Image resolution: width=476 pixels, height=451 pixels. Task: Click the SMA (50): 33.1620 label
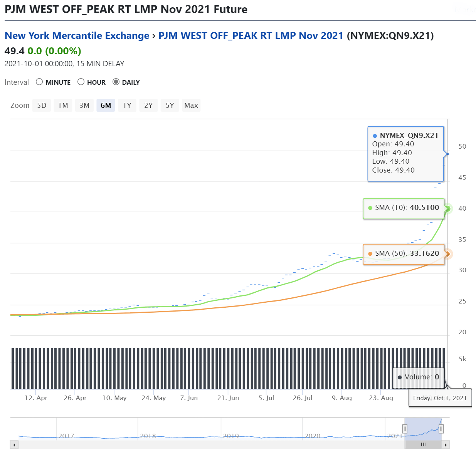(x=407, y=253)
